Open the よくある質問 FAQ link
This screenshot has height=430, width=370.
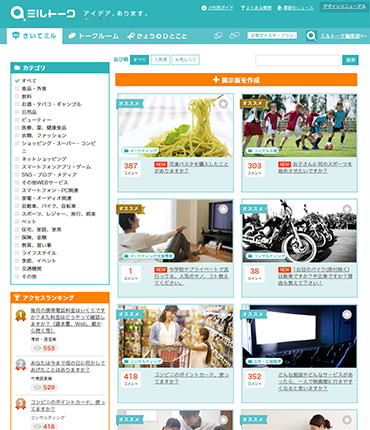(x=256, y=8)
